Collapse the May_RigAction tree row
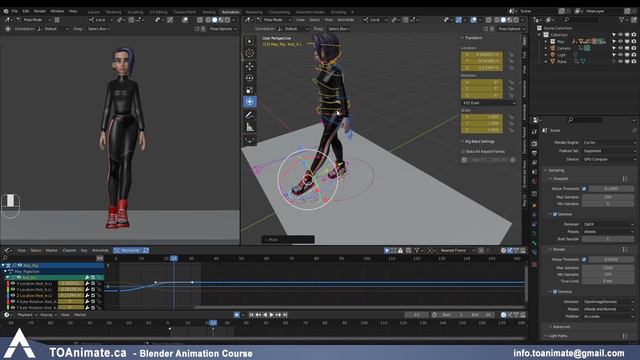 pos(5,271)
